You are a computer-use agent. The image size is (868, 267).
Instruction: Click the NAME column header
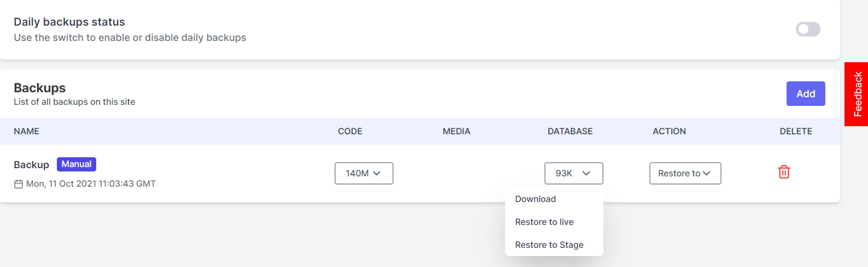click(x=26, y=132)
